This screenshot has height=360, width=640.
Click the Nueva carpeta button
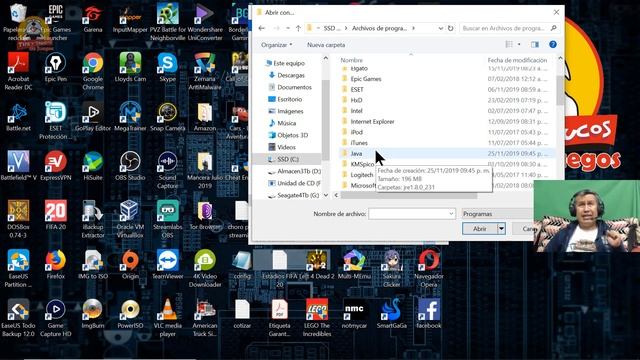[326, 45]
